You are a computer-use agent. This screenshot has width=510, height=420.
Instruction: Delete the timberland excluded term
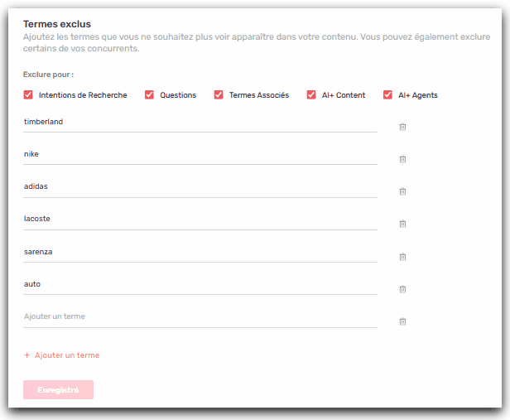pyautogui.click(x=402, y=127)
